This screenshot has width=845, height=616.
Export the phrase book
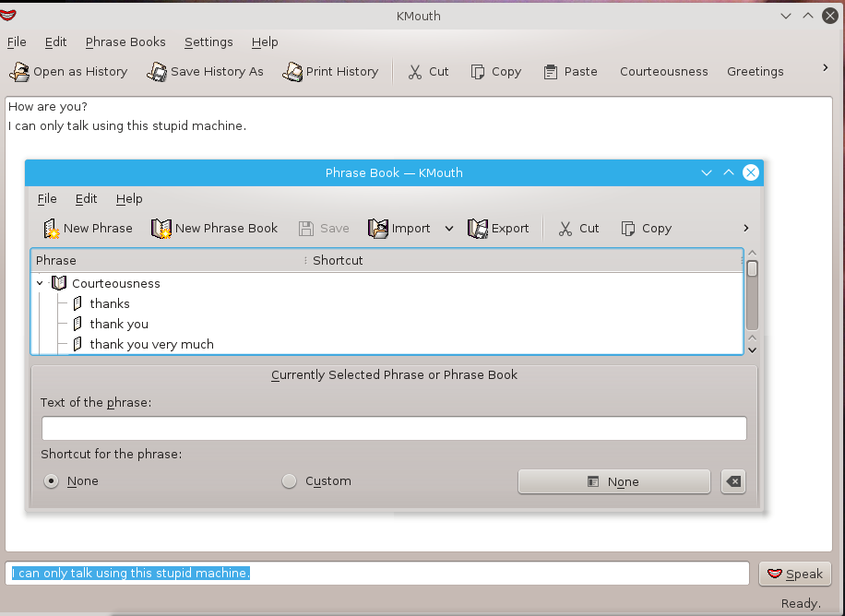click(498, 229)
